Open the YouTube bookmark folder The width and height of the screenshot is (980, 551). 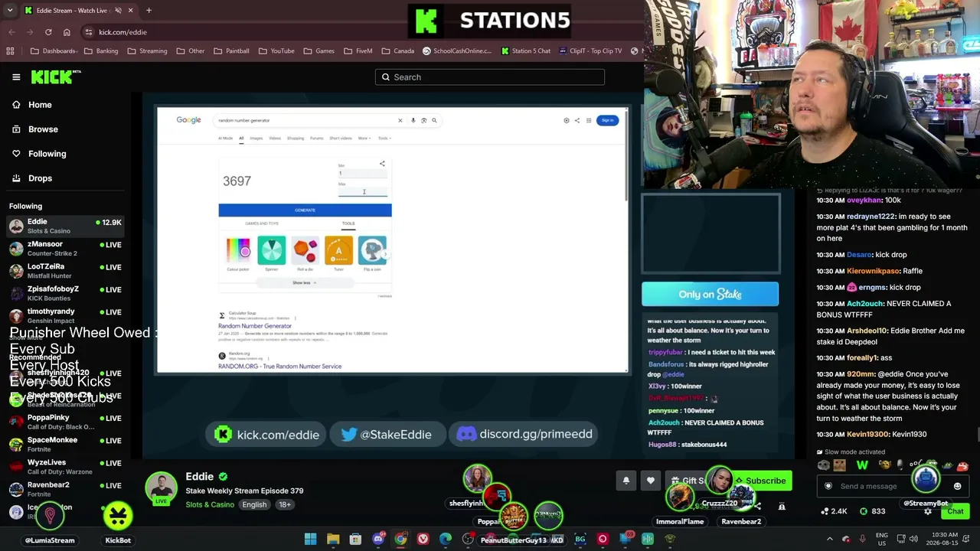276,51
